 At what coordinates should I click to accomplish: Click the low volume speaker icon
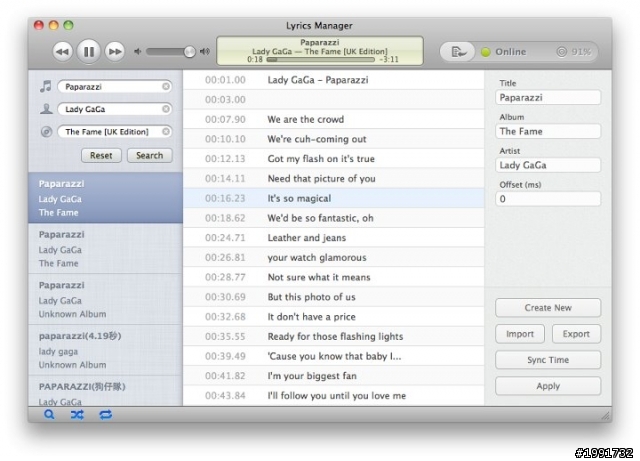[x=138, y=51]
